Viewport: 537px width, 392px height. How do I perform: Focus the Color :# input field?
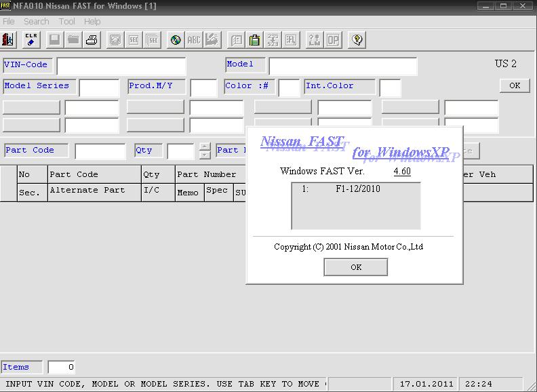289,88
